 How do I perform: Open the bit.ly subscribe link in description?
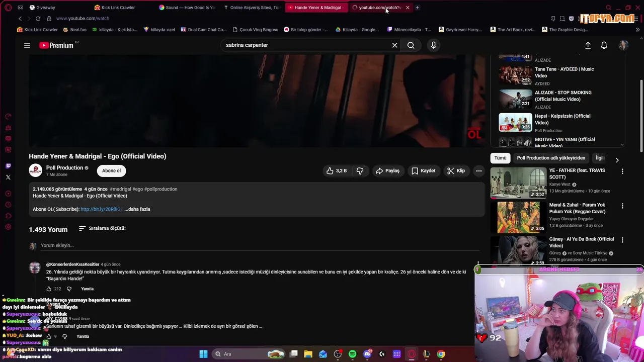pos(101,209)
